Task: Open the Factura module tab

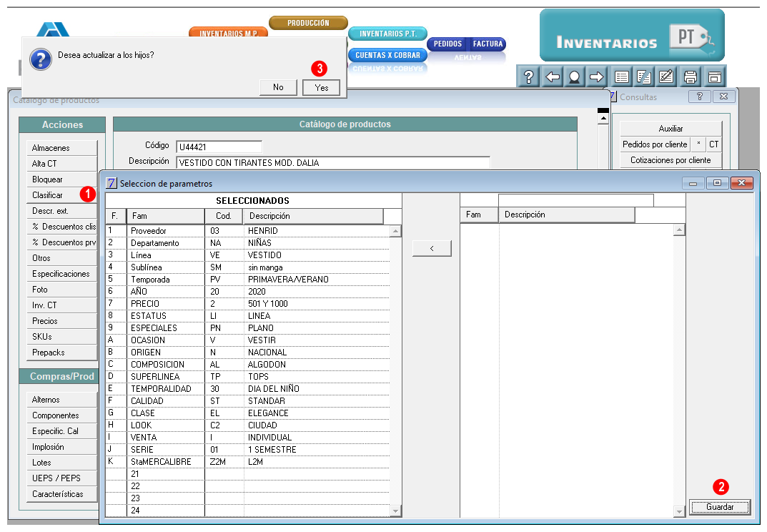Action: pos(488,44)
